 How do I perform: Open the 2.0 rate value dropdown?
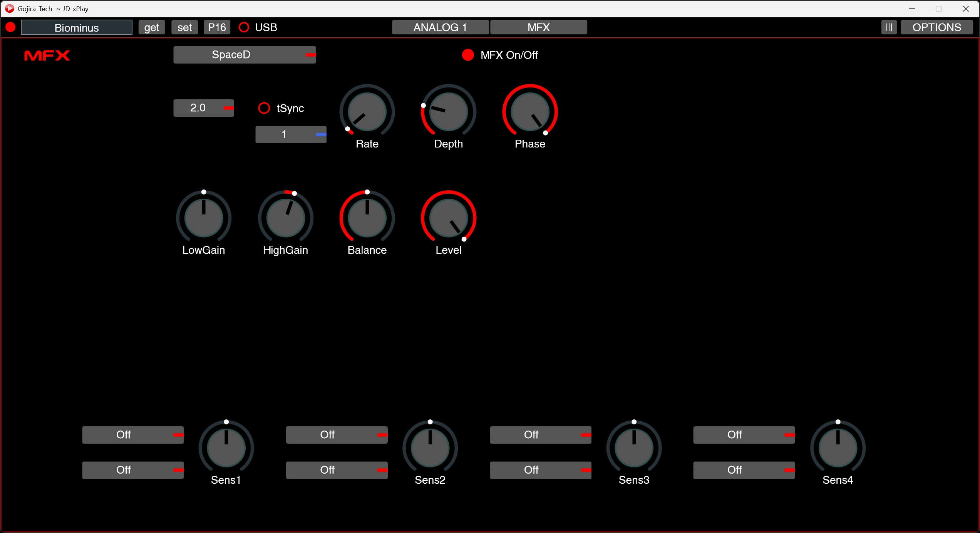pos(204,108)
